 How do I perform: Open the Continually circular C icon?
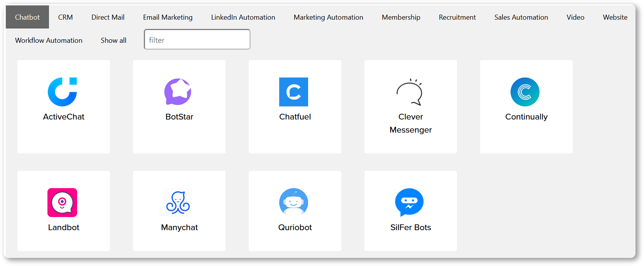[525, 92]
